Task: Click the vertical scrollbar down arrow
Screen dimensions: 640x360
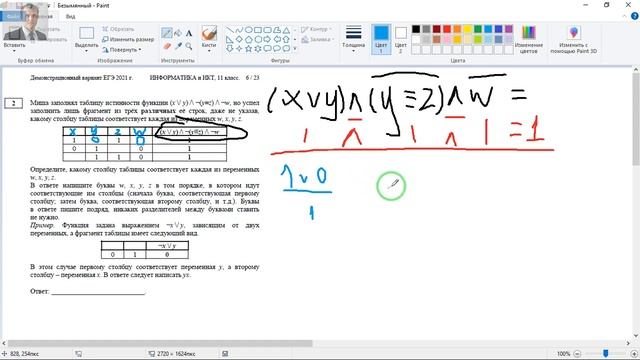Action: [636, 336]
